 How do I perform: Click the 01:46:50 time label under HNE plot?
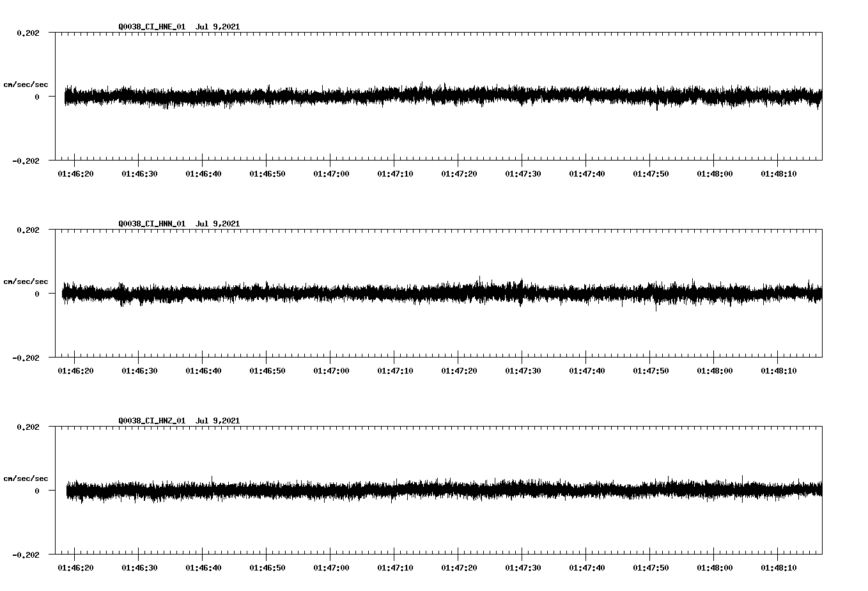(267, 174)
